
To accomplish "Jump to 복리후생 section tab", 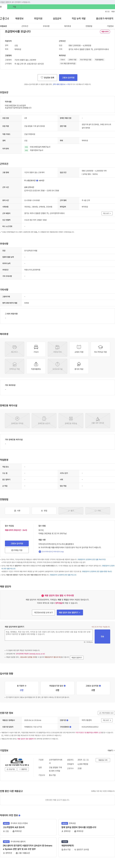I will coord(67,26).
